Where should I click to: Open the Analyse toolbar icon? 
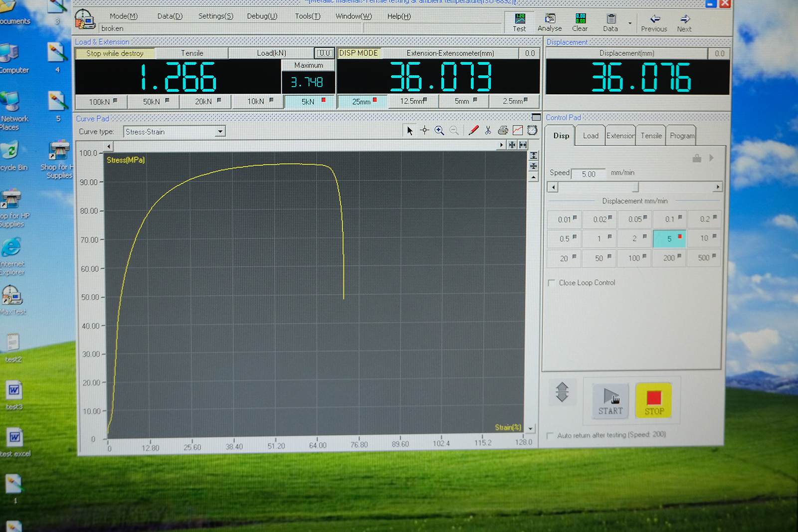[x=550, y=22]
